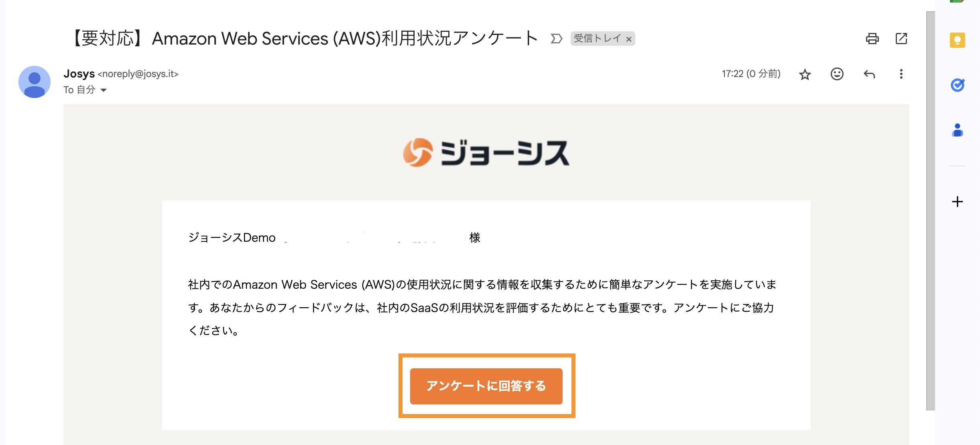Click the Josys sender name
980x445 pixels.
click(x=79, y=74)
